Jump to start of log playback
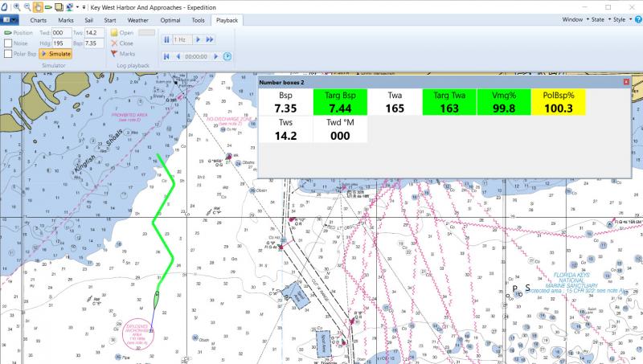The width and height of the screenshot is (643, 364). click(167, 56)
